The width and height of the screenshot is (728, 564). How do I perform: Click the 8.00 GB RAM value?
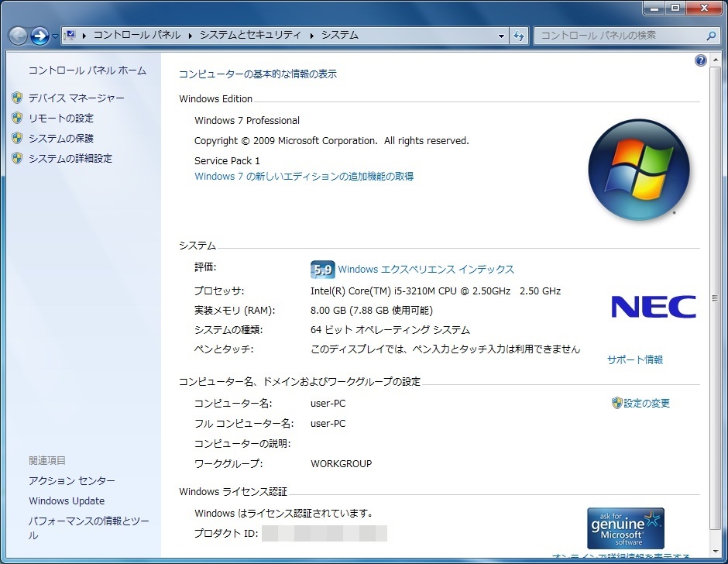[372, 311]
